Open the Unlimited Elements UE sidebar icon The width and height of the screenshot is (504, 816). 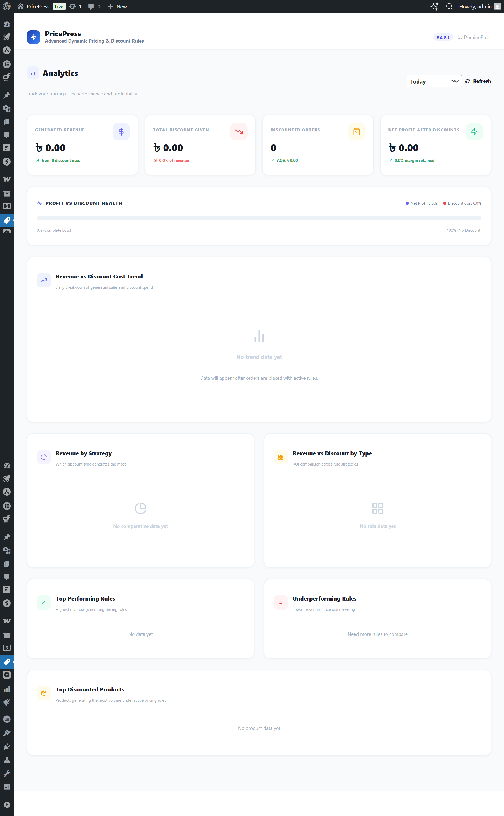(7, 719)
